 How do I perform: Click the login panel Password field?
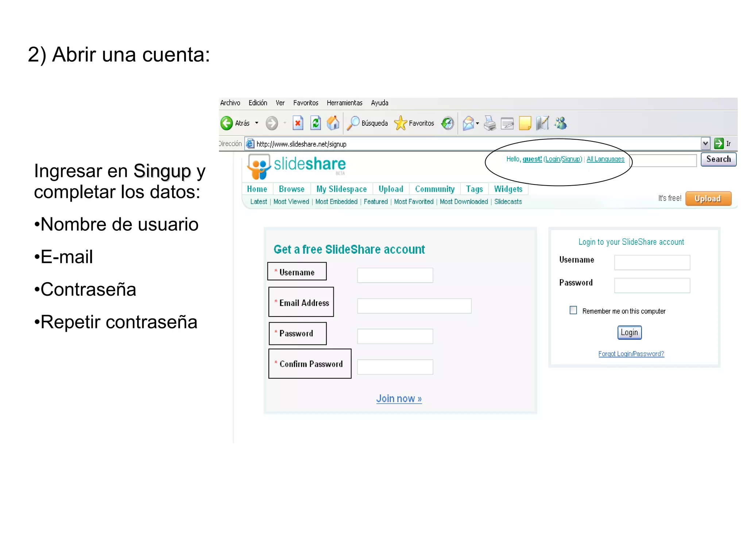(652, 285)
